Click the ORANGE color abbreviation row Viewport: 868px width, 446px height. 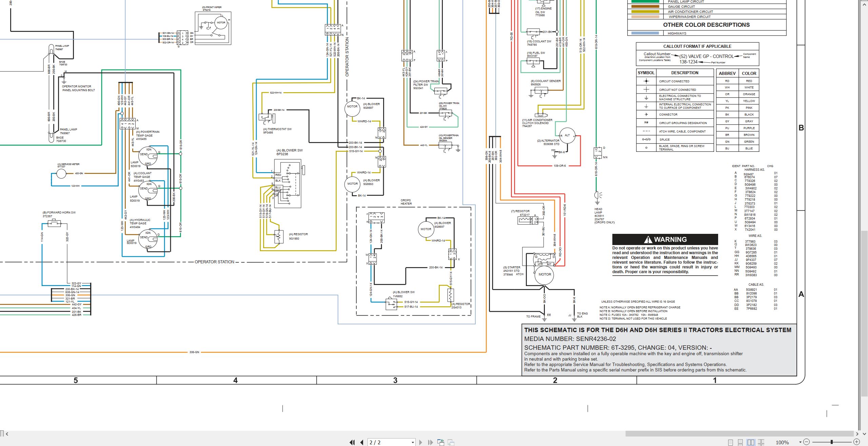(x=737, y=94)
